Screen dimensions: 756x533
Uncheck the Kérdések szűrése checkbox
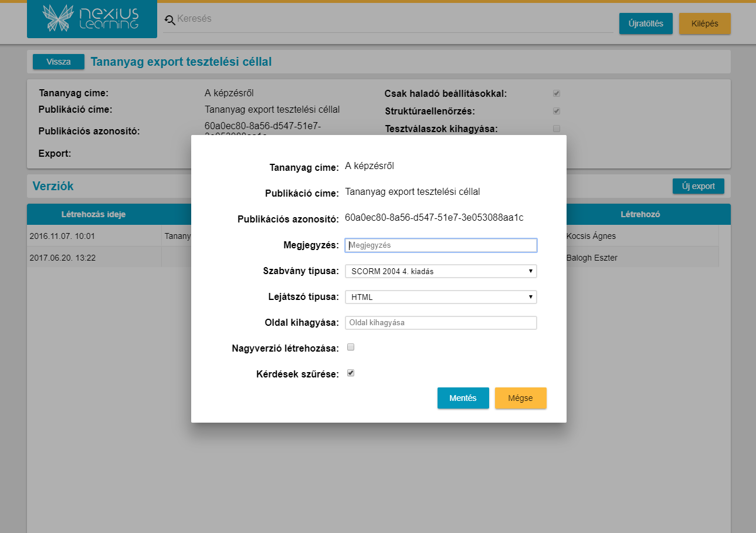tap(351, 373)
